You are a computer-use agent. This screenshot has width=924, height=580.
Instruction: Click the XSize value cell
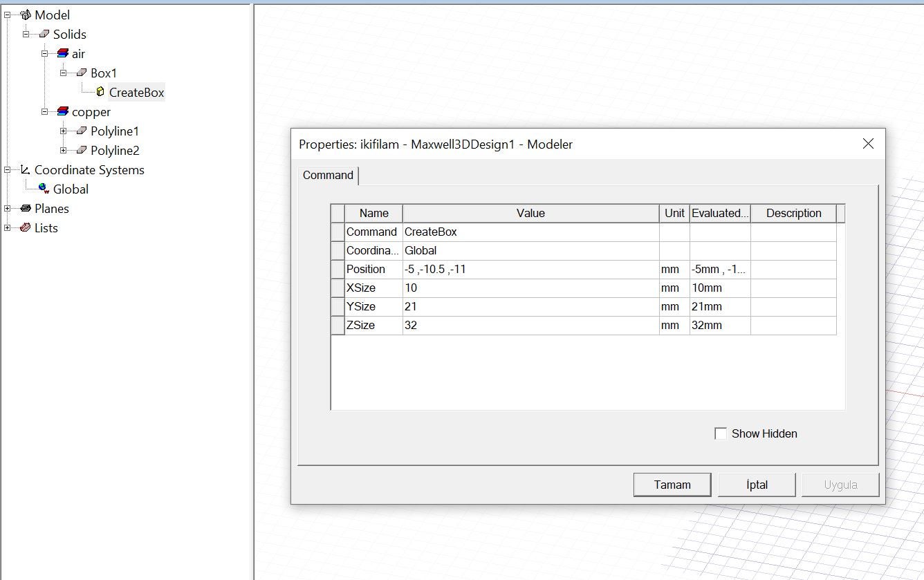point(530,288)
